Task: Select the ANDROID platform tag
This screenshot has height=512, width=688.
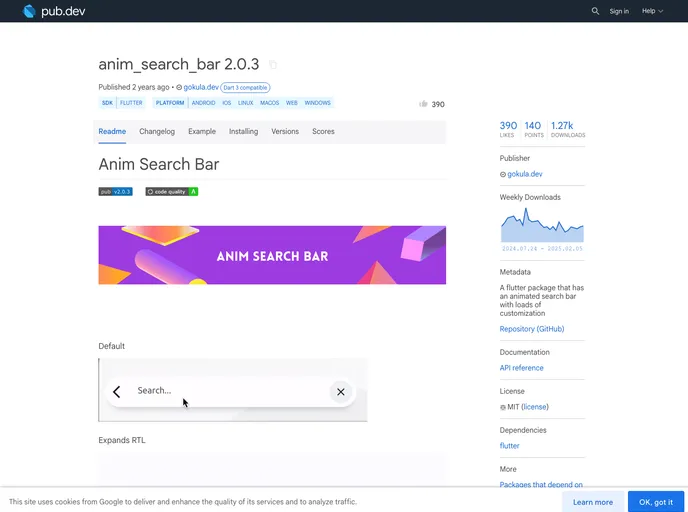Action: tap(203, 103)
